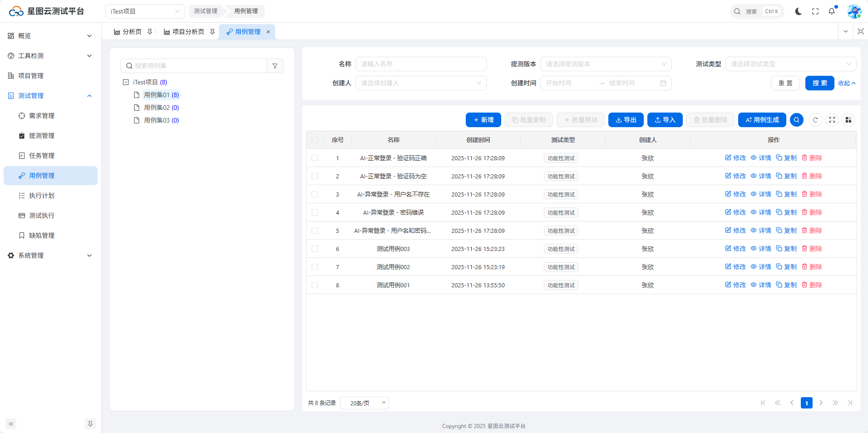The height and width of the screenshot is (433, 868).
Task: Click 删除 for the 测试用例001 row
Action: pyautogui.click(x=812, y=285)
